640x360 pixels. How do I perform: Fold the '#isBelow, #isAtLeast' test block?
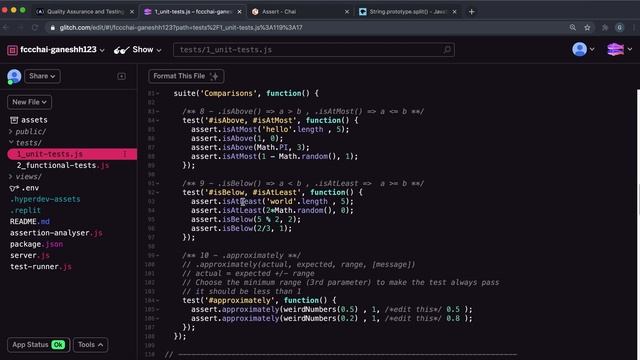[158, 193]
